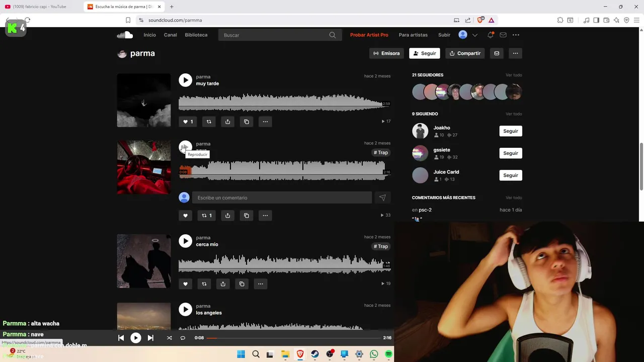The height and width of the screenshot is (362, 644).
Task: Skip to next track in player bar
Action: pyautogui.click(x=150, y=338)
